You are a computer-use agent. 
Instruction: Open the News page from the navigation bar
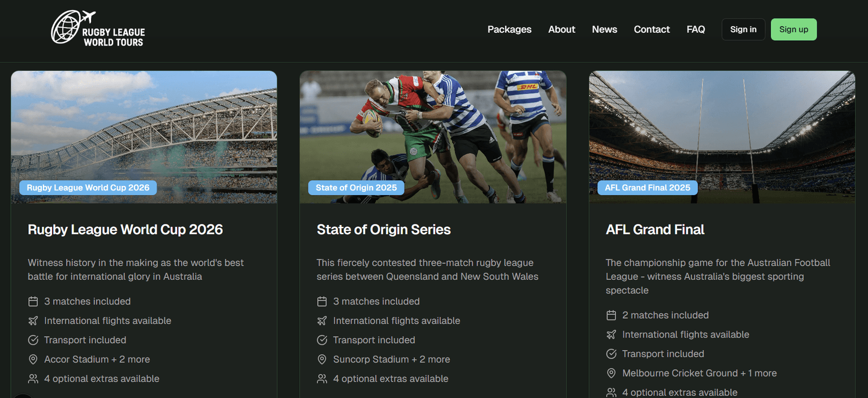[x=604, y=29]
